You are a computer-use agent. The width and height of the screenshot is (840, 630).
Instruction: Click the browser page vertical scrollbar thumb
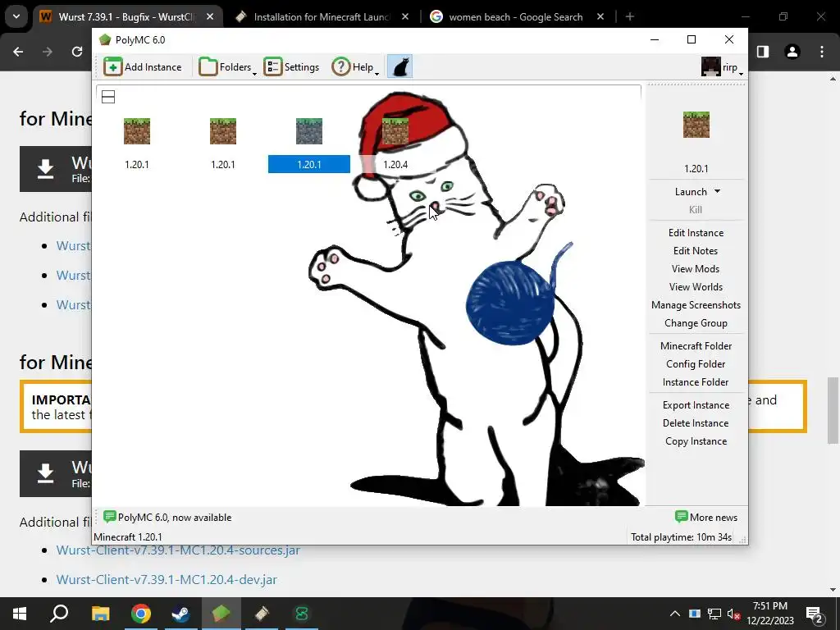(x=833, y=410)
